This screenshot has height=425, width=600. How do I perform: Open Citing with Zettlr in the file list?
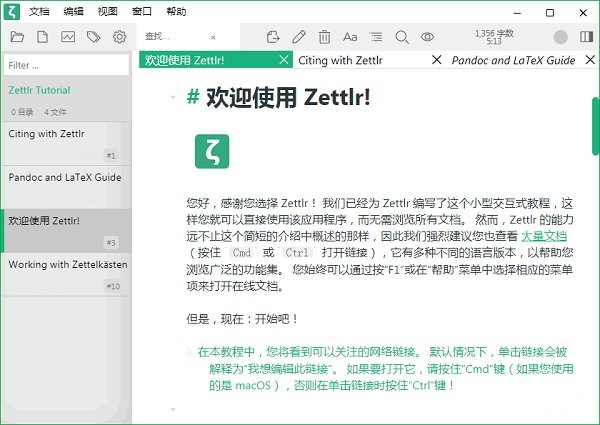coord(66,143)
